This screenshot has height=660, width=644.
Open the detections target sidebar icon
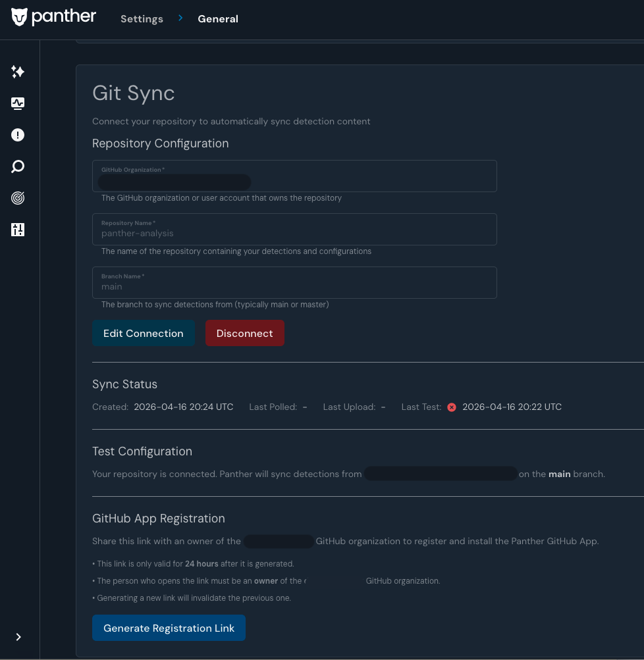coord(18,198)
